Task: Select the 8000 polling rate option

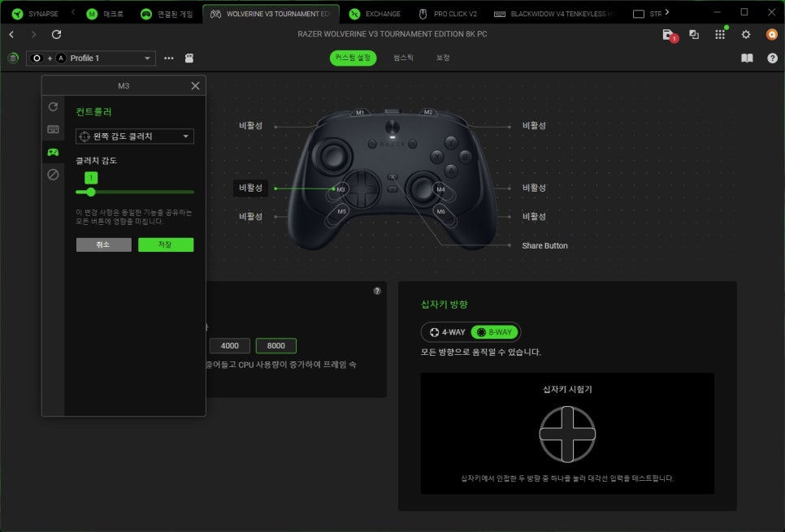Action: coord(275,345)
